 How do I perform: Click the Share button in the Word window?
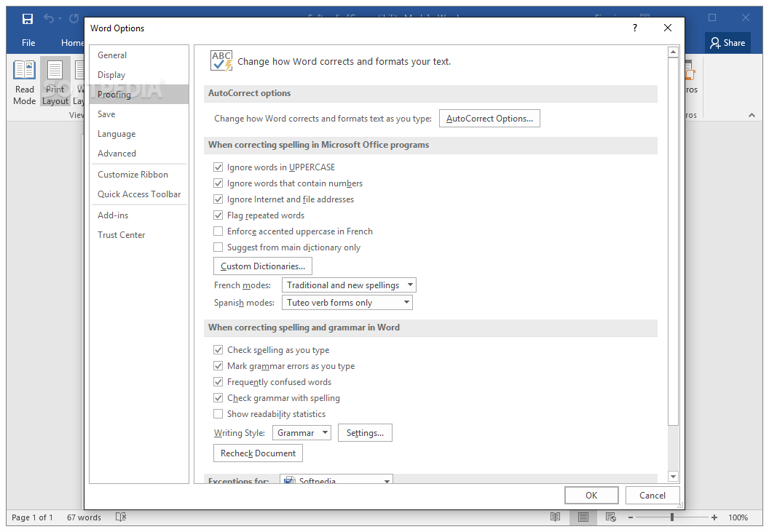(727, 43)
